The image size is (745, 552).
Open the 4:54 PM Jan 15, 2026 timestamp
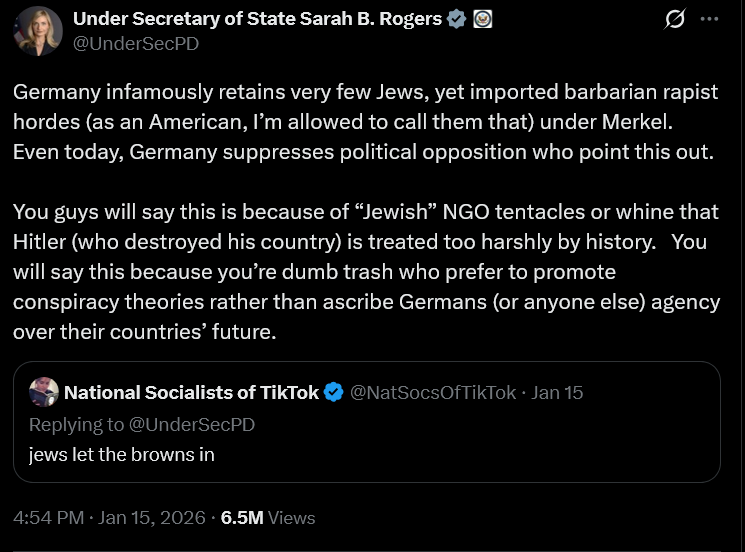click(x=110, y=517)
